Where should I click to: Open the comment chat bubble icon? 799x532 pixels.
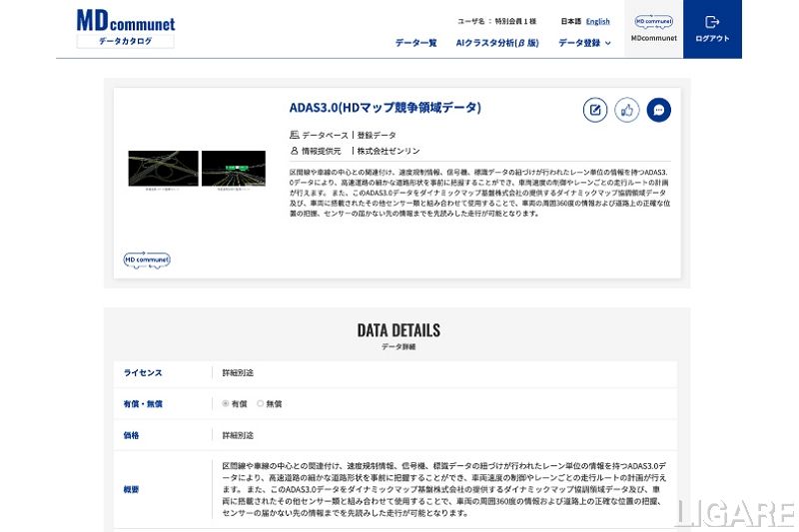point(658,110)
